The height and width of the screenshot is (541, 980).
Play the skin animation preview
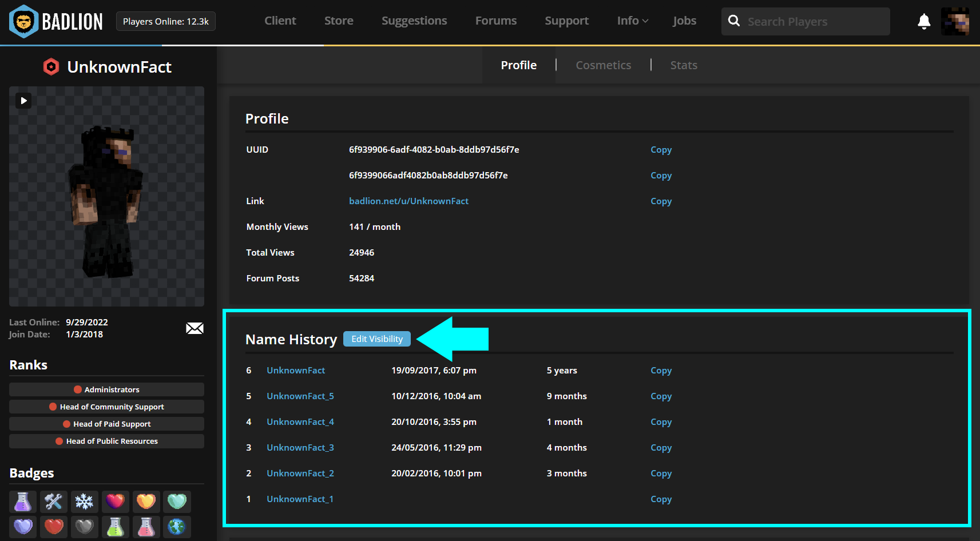[x=23, y=101]
